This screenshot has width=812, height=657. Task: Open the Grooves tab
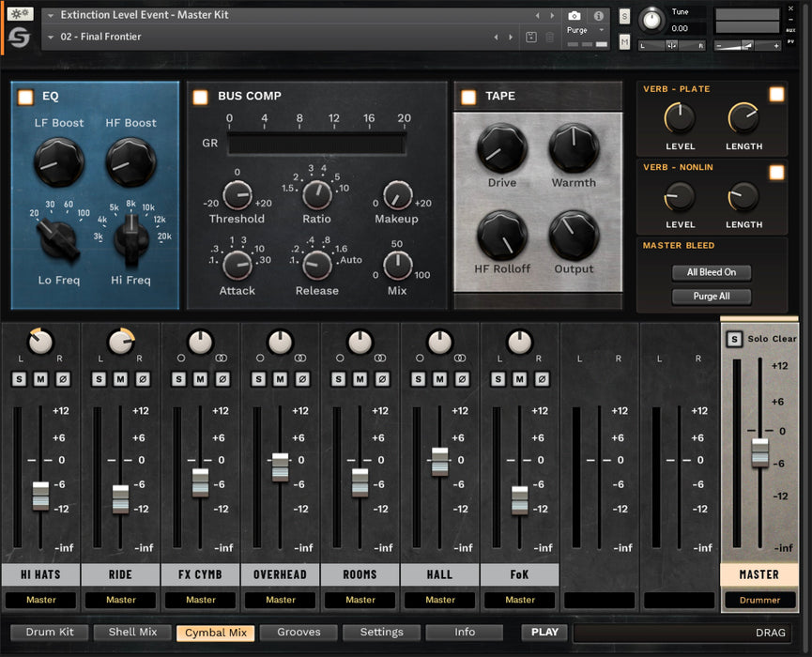point(299,633)
